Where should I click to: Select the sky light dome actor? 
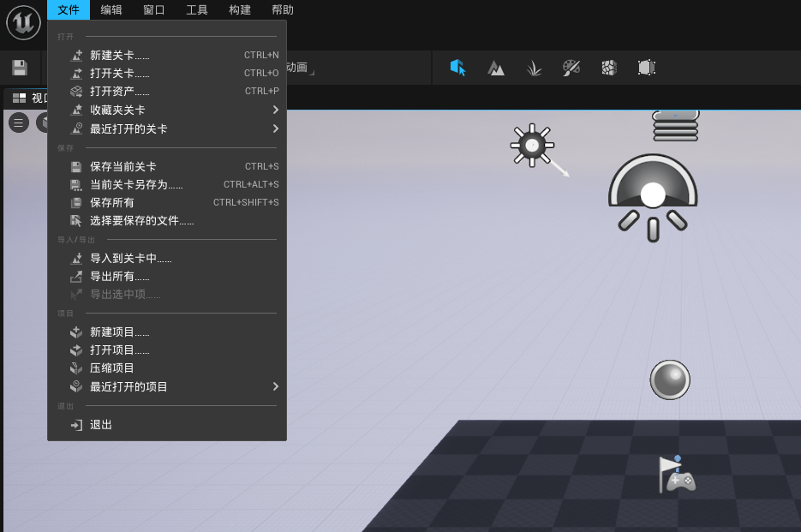(653, 197)
